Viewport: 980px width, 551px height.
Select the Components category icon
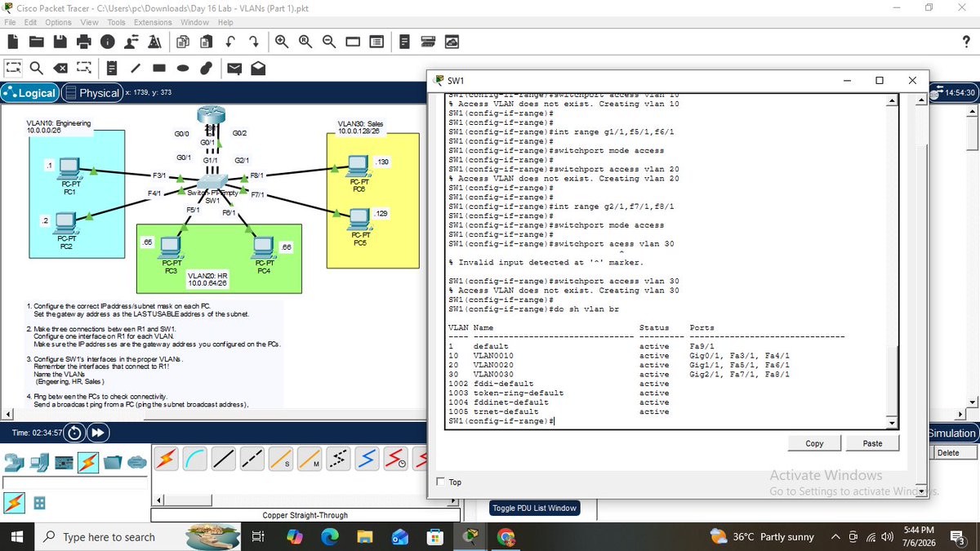64,462
